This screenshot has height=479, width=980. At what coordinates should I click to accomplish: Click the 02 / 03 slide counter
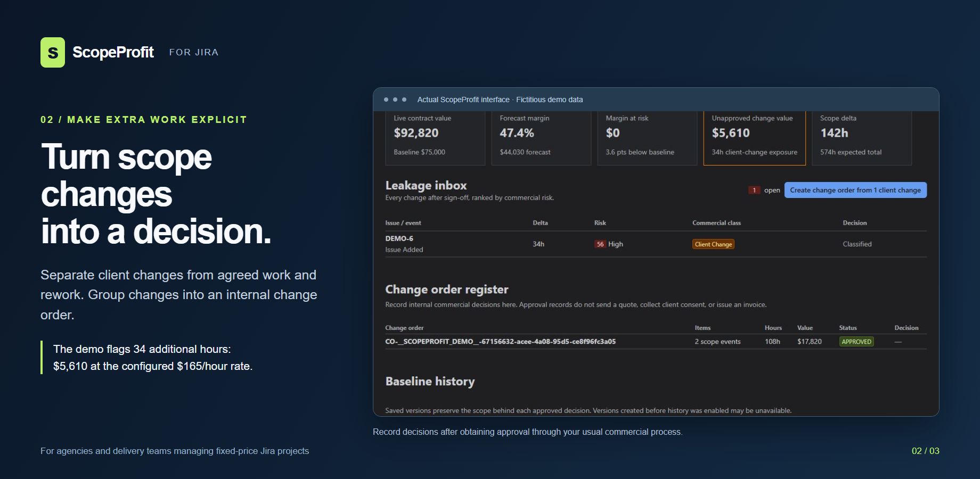(x=926, y=451)
